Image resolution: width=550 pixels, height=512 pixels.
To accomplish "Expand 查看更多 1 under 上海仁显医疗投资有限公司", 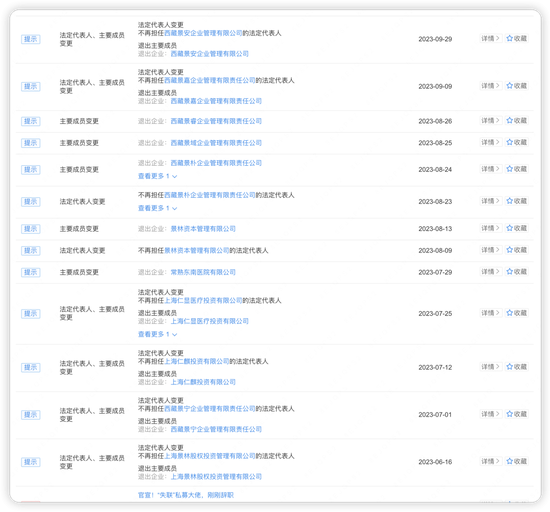I will (157, 334).
